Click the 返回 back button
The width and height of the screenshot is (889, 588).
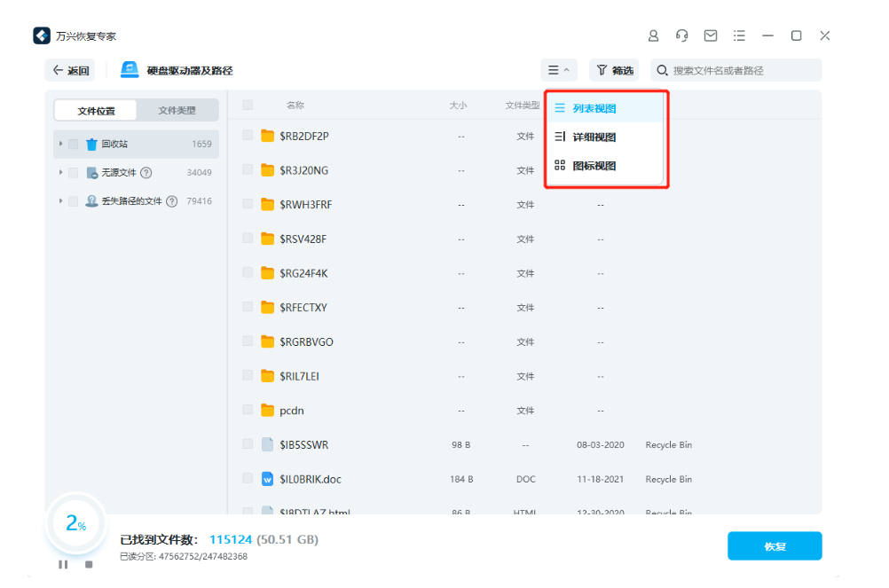tap(70, 69)
